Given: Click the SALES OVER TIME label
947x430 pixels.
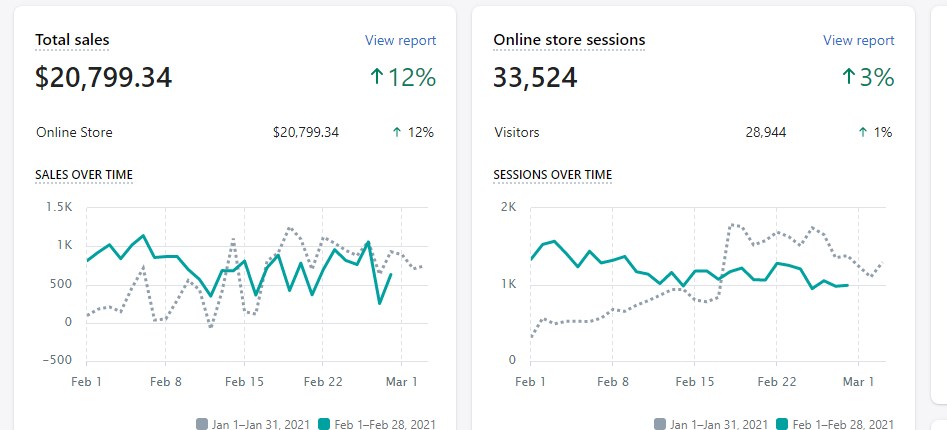Looking at the screenshot, I should coord(84,175).
